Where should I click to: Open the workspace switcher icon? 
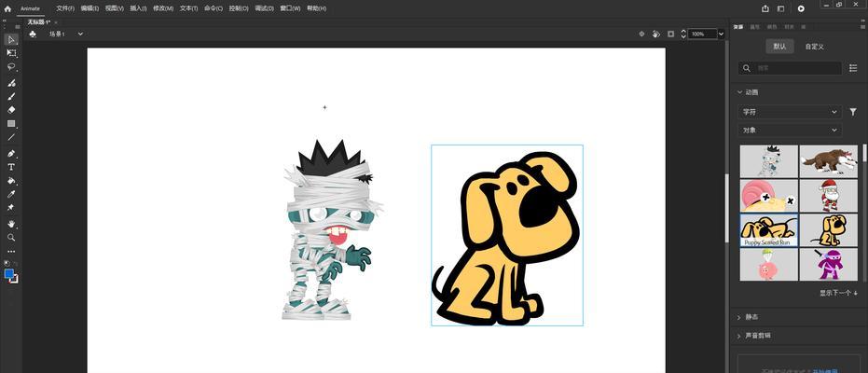pos(780,8)
